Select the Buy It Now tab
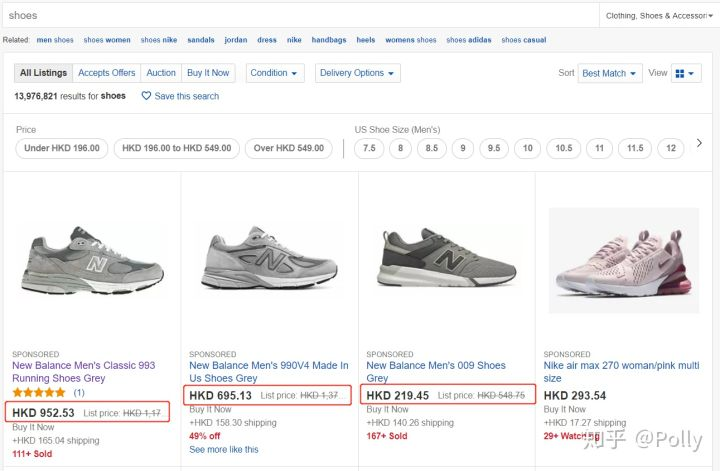This screenshot has height=471, width=720. click(208, 73)
